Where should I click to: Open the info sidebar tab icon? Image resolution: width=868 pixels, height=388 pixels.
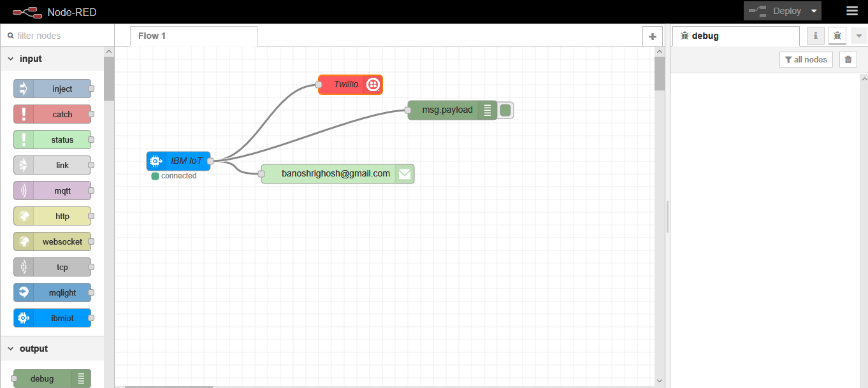point(816,36)
